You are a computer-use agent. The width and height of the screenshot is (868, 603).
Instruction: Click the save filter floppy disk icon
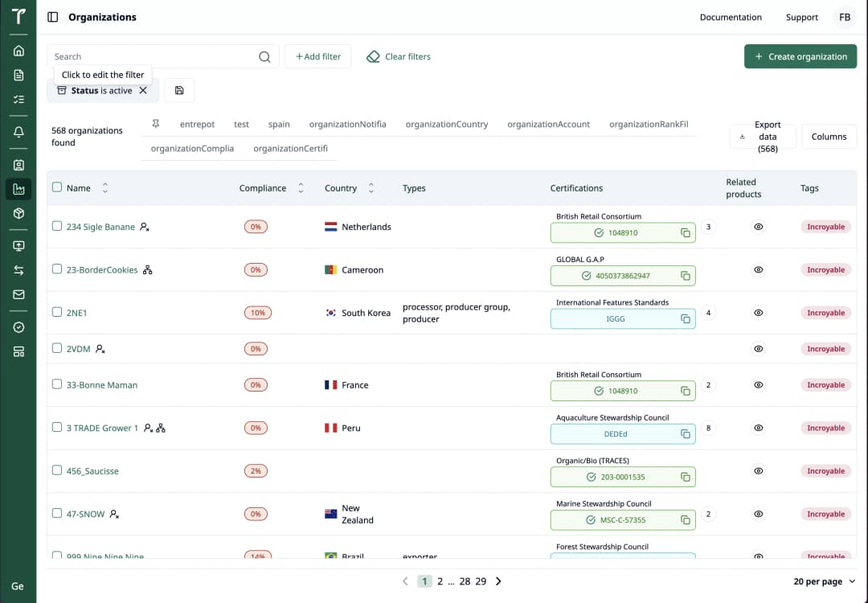point(179,91)
